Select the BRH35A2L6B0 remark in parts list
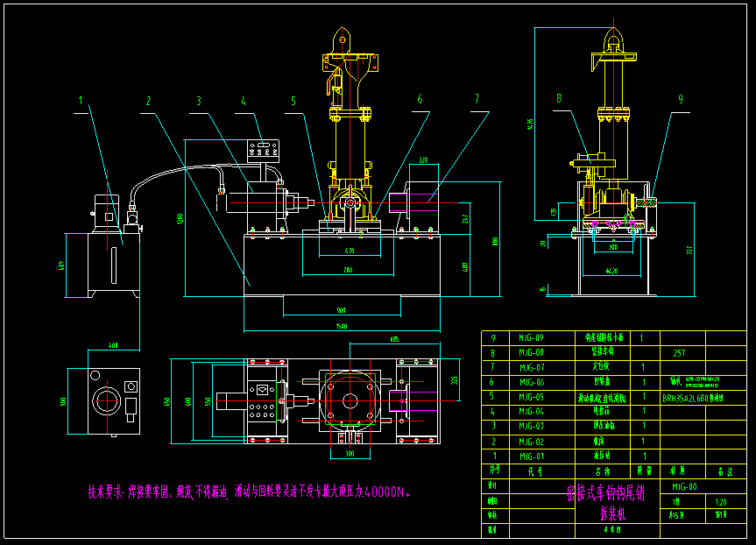756x545 pixels. pos(693,396)
